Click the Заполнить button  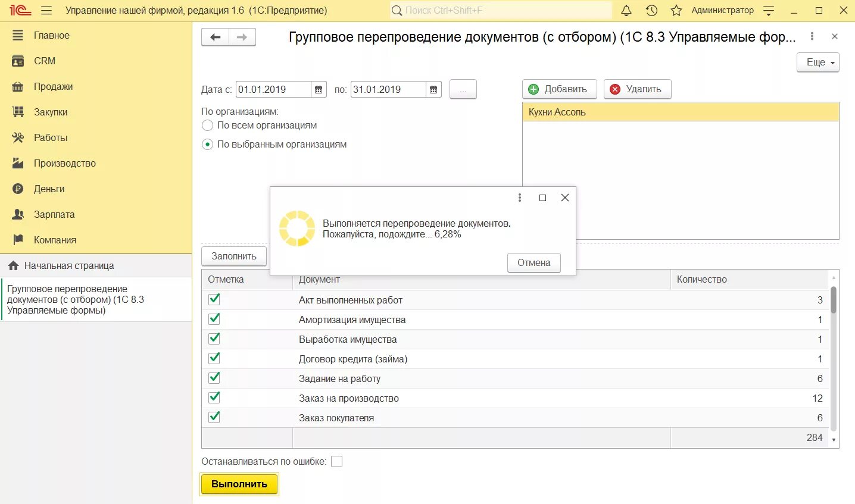click(x=234, y=256)
